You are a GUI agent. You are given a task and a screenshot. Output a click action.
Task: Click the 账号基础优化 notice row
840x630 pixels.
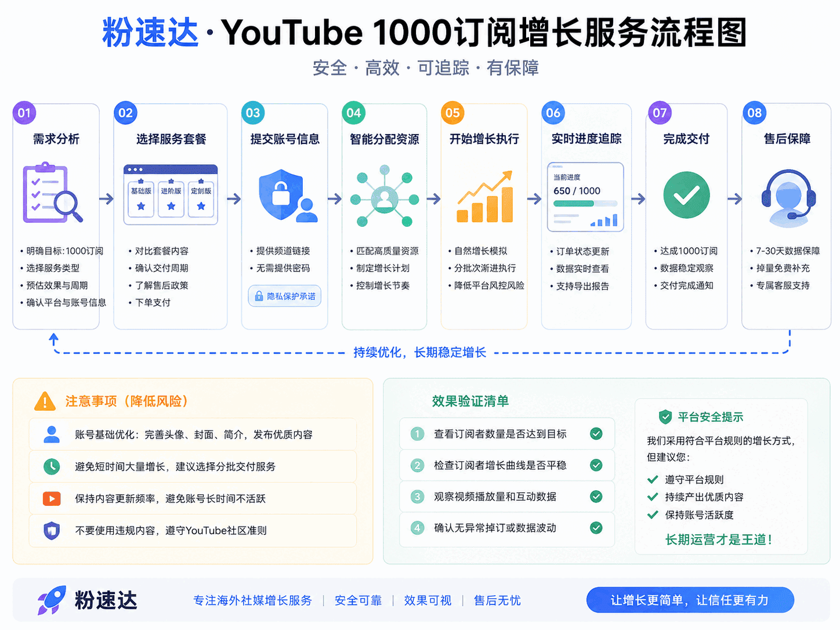193,435
